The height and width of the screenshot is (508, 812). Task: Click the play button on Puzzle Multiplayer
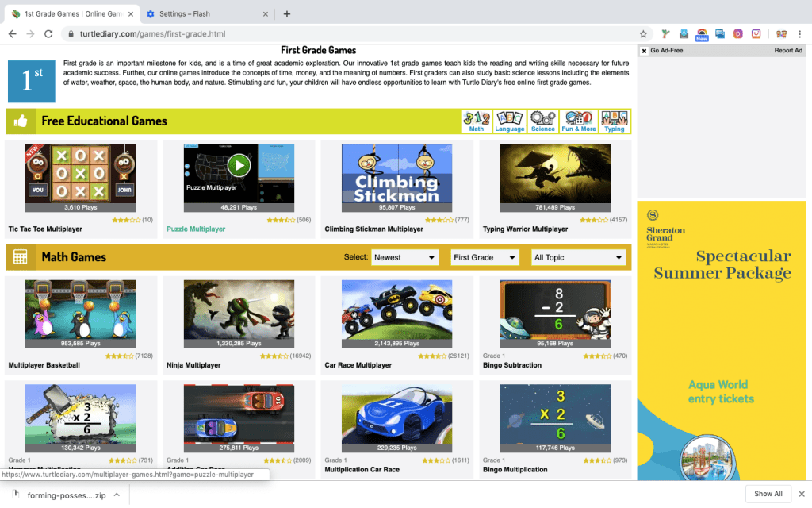coord(239,165)
